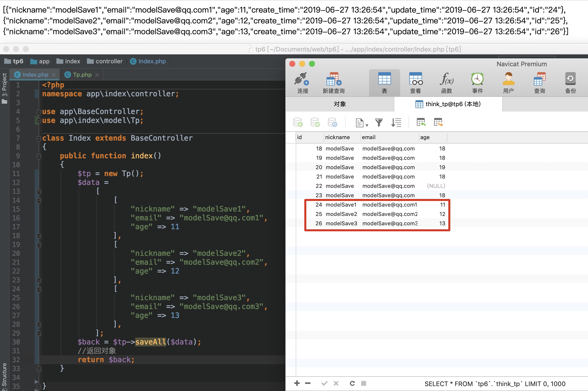Image resolution: width=588 pixels, height=391 pixels.
Task: Click the email column header
Action: pyautogui.click(x=390, y=137)
